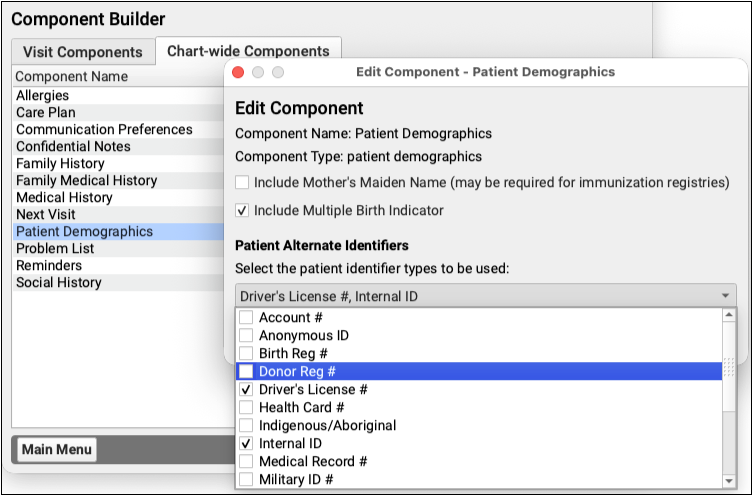
Task: Deselect Internal ID identifier
Action: [x=246, y=444]
